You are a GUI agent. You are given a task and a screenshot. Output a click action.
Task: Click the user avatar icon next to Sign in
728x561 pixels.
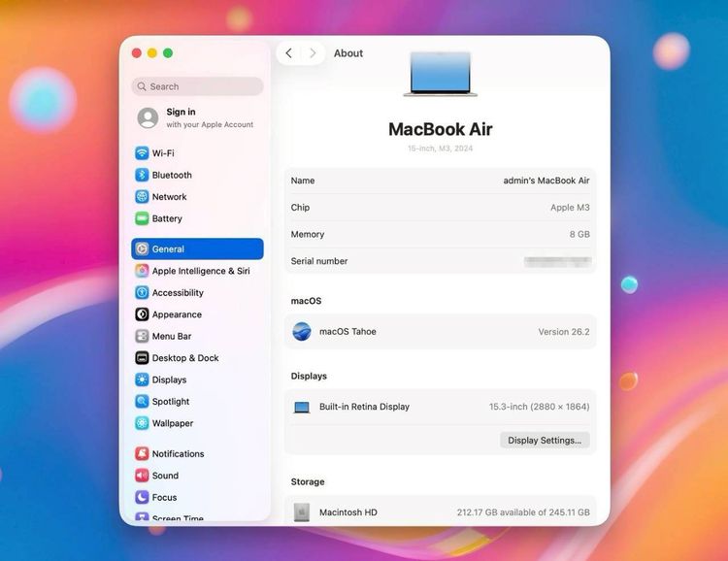coord(148,118)
